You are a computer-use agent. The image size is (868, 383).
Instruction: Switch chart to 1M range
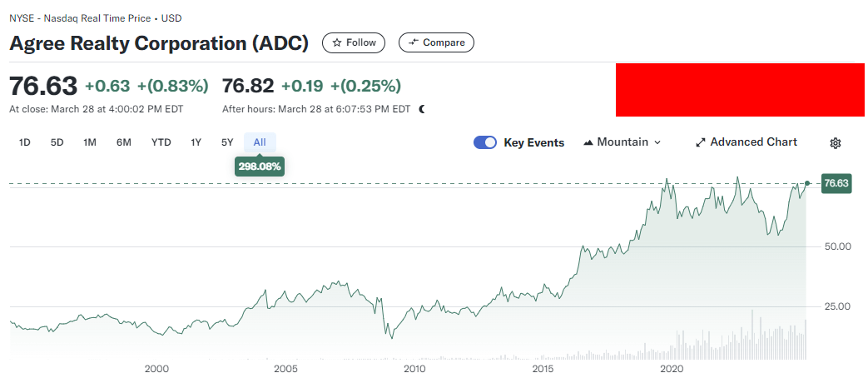(90, 142)
